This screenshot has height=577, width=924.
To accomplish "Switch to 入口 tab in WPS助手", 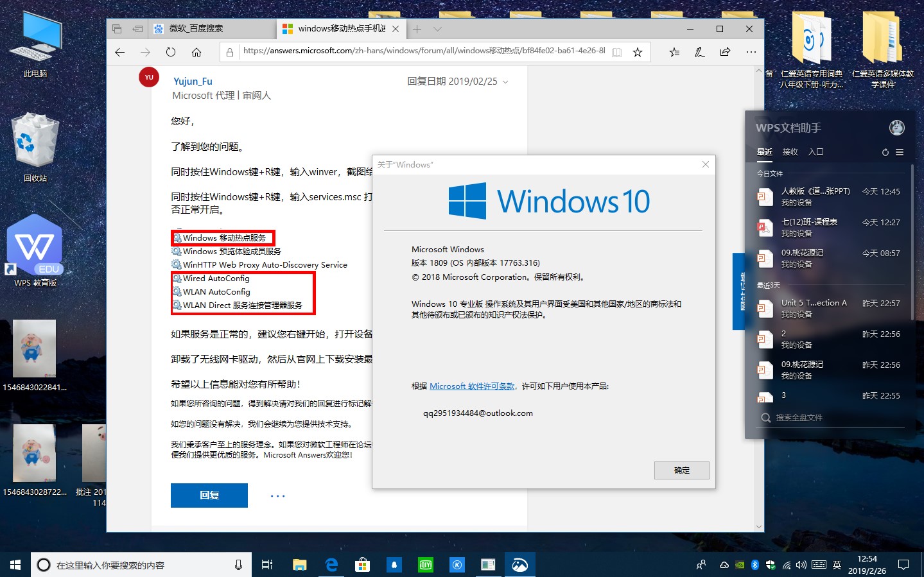I will click(816, 152).
